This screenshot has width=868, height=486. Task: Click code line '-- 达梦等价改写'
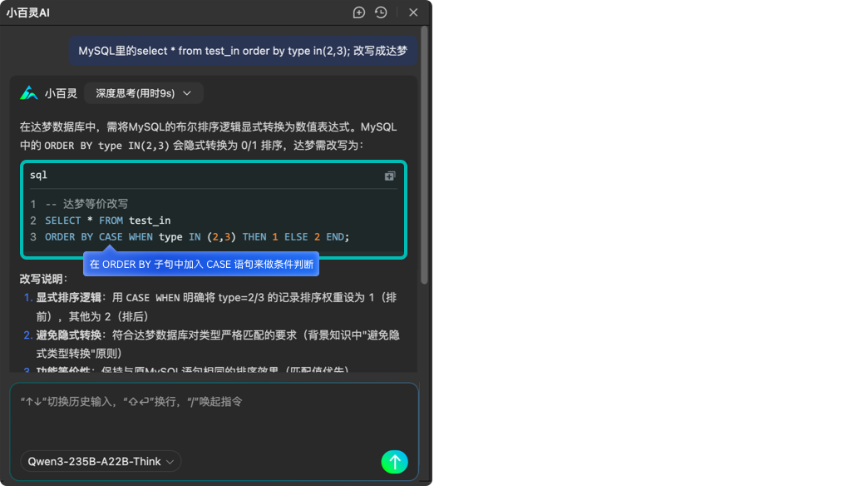coord(86,204)
